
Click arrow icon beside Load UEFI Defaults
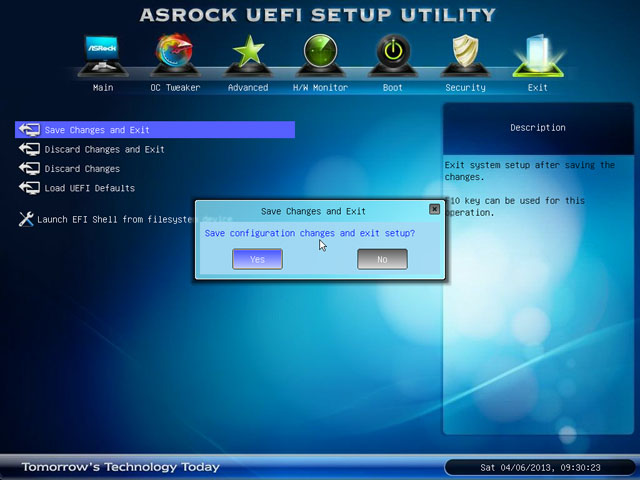pyautogui.click(x=28, y=188)
